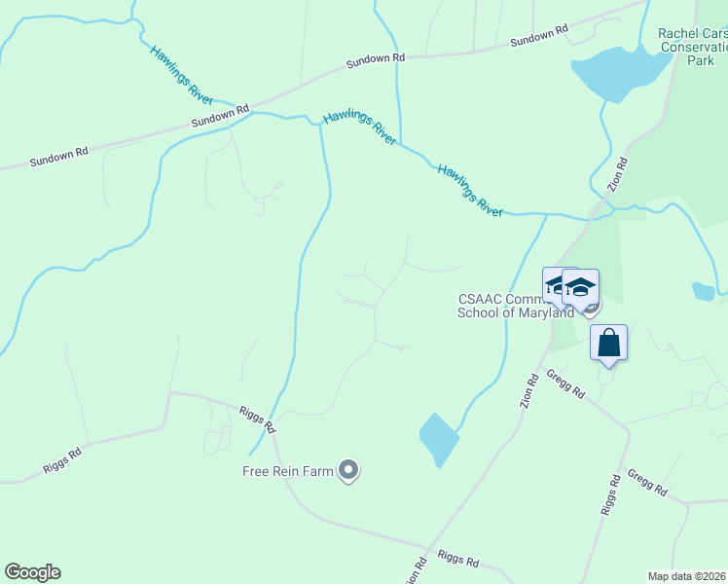Select the rear graduation cap school marker
This screenshot has width=728, height=584.
coord(552,286)
